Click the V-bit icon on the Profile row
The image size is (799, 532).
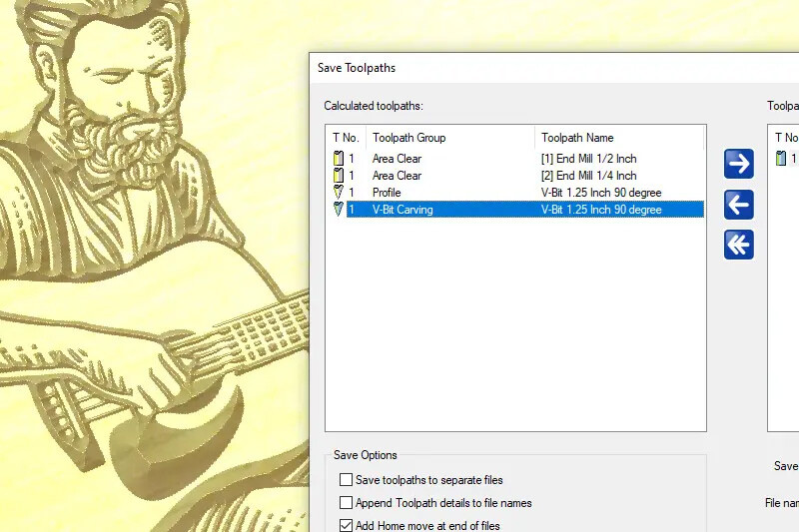click(x=339, y=193)
